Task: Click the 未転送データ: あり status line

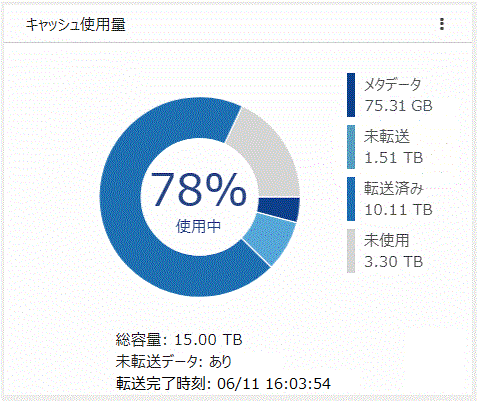Action: [x=174, y=362]
